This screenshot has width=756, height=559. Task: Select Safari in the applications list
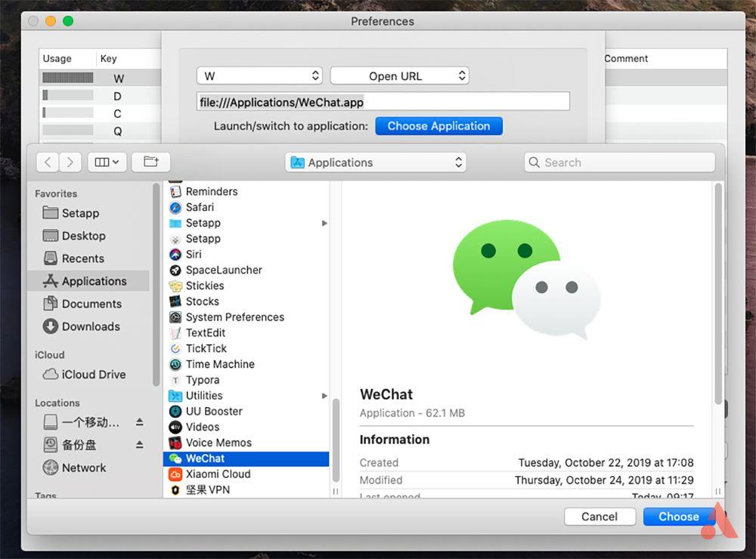(x=200, y=207)
